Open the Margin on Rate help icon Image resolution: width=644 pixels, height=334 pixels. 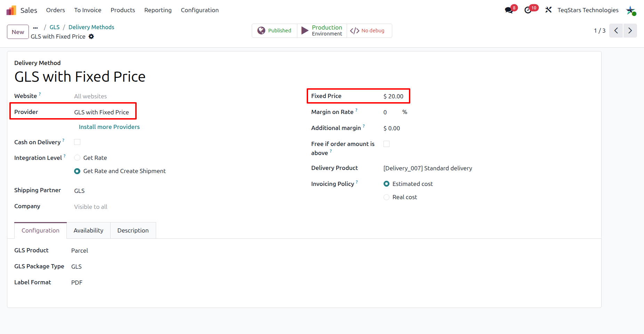[356, 110]
